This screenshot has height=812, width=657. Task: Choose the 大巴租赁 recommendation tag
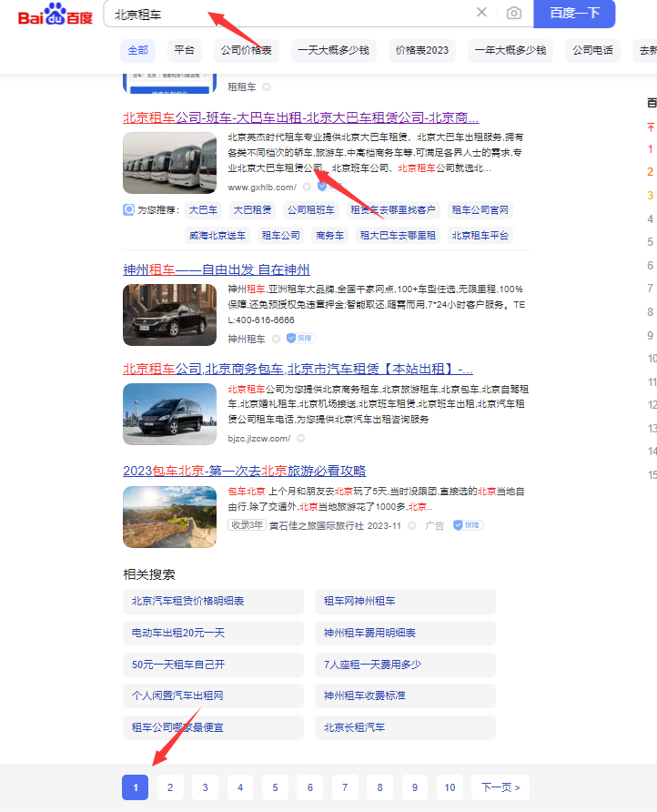pos(252,209)
